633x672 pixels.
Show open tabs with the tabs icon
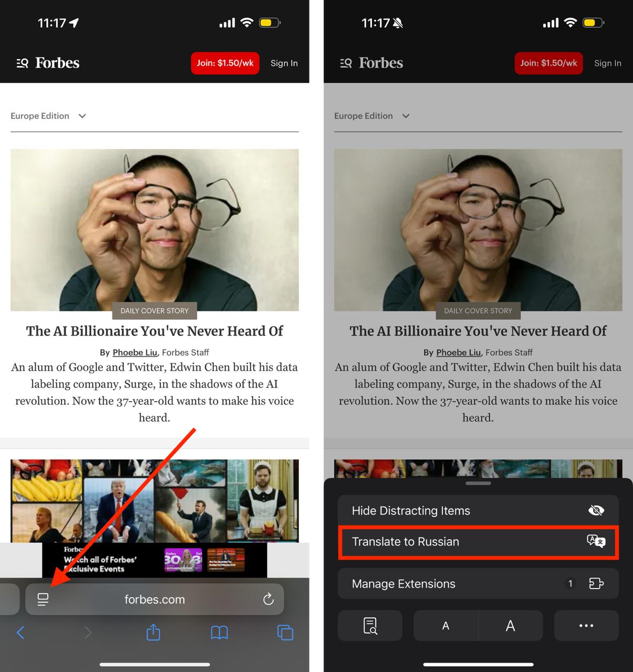pos(285,633)
